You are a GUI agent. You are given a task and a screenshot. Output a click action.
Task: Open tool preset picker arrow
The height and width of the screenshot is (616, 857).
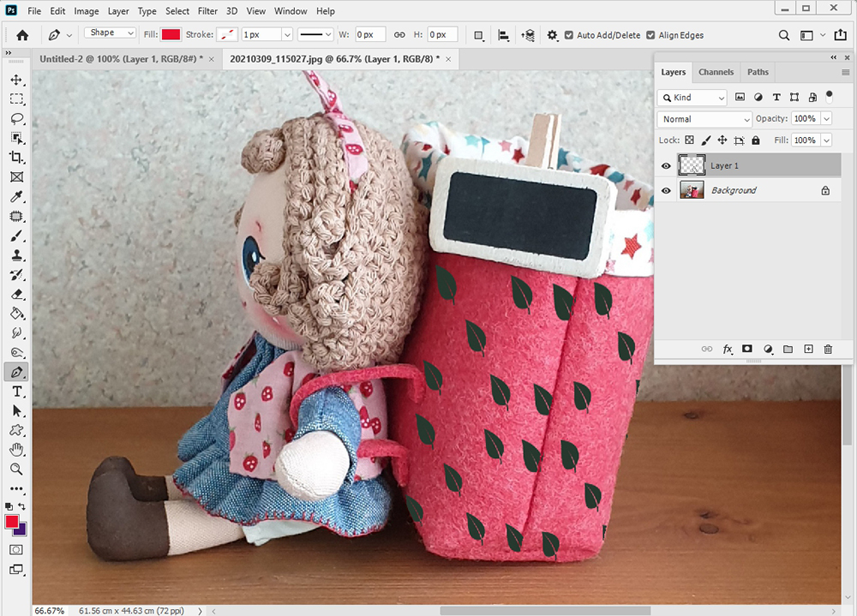pos(69,35)
